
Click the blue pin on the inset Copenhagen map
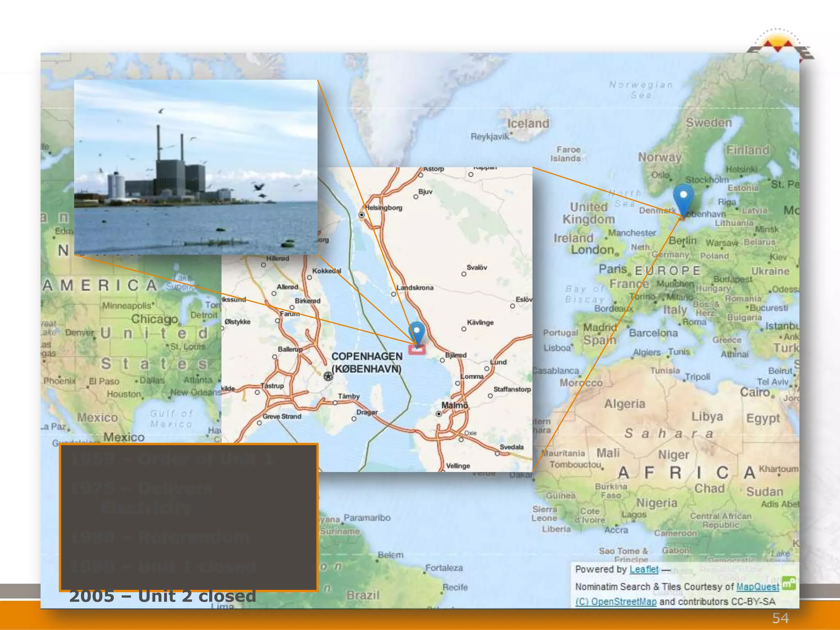click(x=417, y=331)
